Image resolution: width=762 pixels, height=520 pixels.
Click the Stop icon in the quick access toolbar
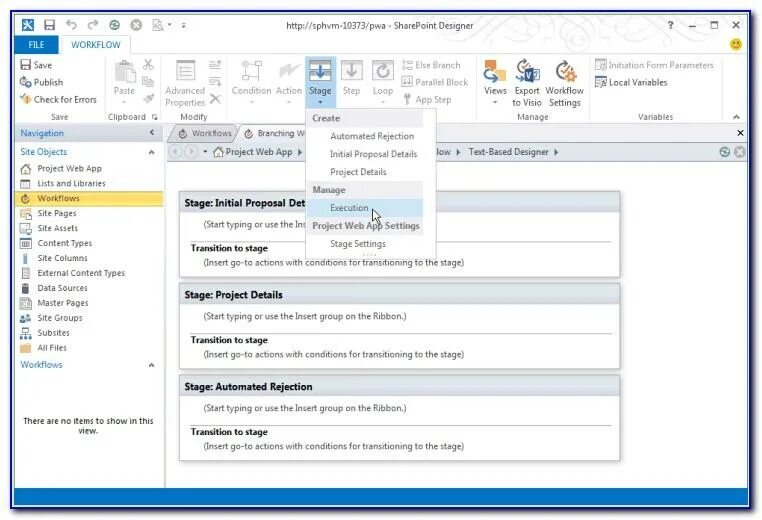tap(136, 25)
